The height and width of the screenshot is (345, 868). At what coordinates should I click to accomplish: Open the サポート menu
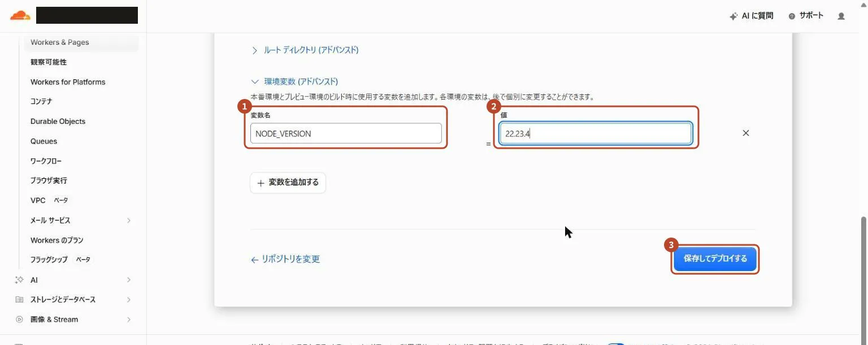[806, 16]
